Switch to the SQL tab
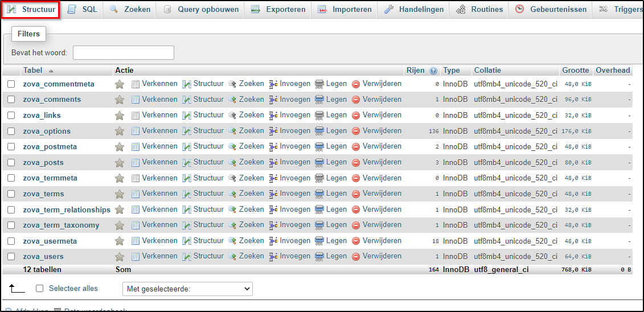The height and width of the screenshot is (312, 644). coord(89,10)
